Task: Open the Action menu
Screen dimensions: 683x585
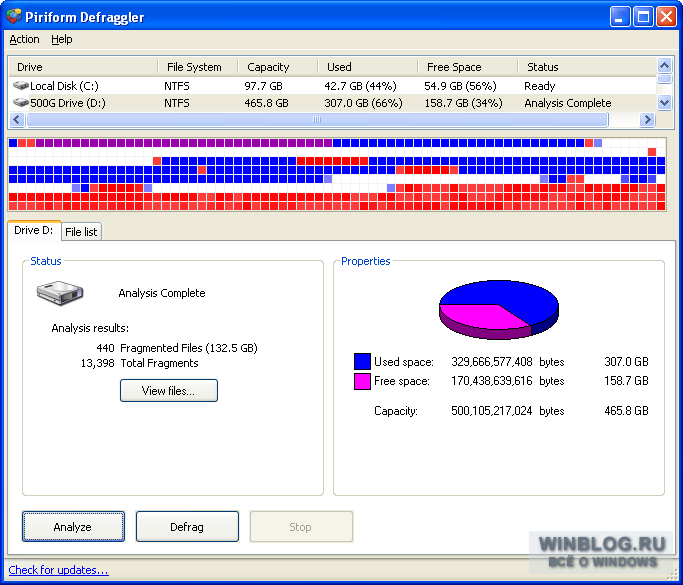Action: [x=24, y=39]
